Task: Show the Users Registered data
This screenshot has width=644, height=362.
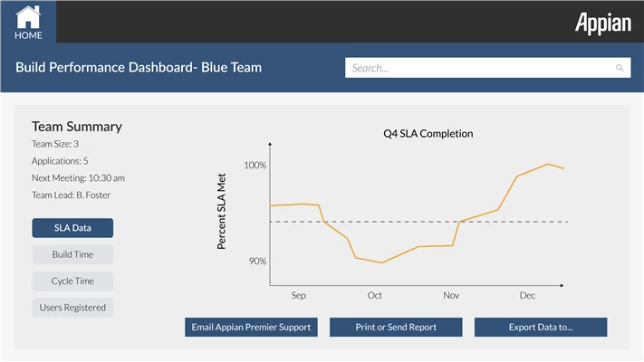Action: [72, 308]
